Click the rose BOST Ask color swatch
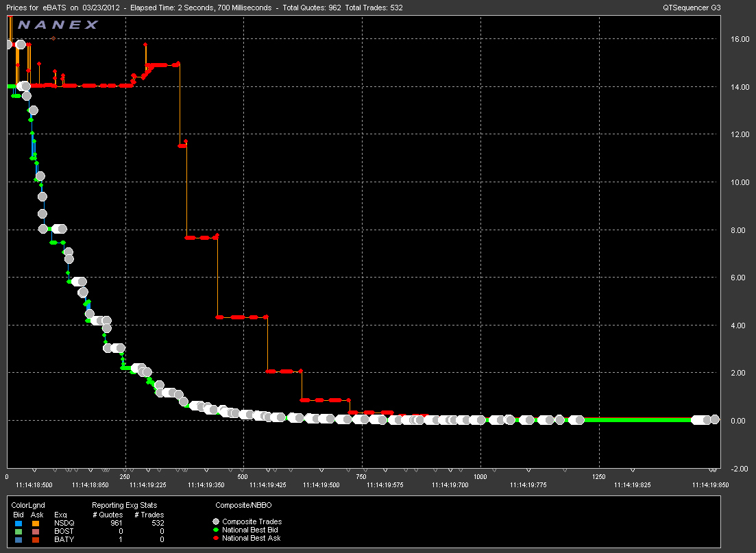This screenshot has height=553, width=756. coord(35,530)
